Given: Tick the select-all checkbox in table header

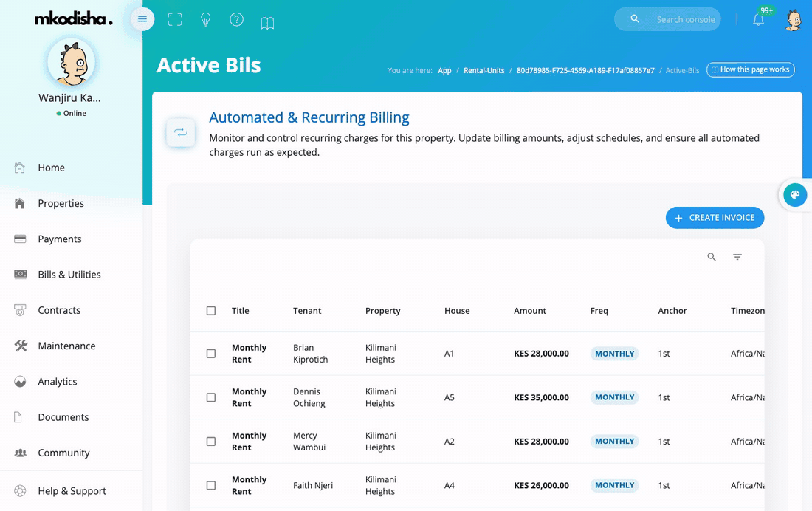Looking at the screenshot, I should point(211,311).
